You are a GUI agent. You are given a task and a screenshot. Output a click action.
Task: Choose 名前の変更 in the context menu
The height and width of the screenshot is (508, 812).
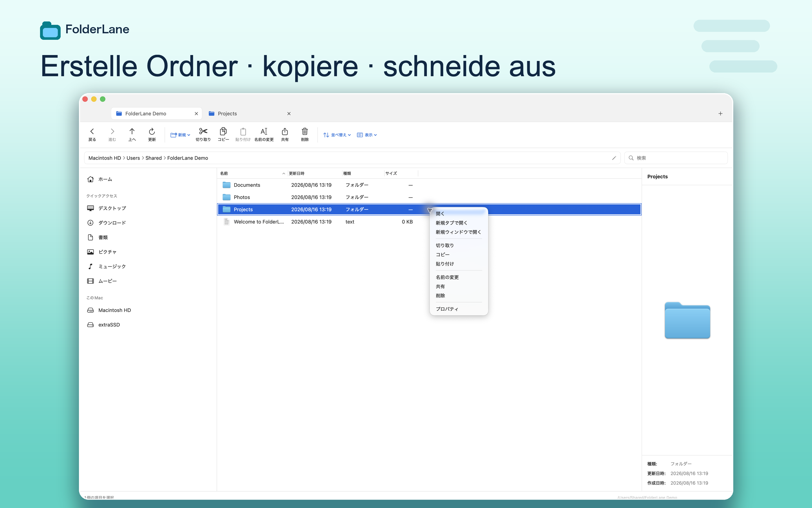(458, 277)
